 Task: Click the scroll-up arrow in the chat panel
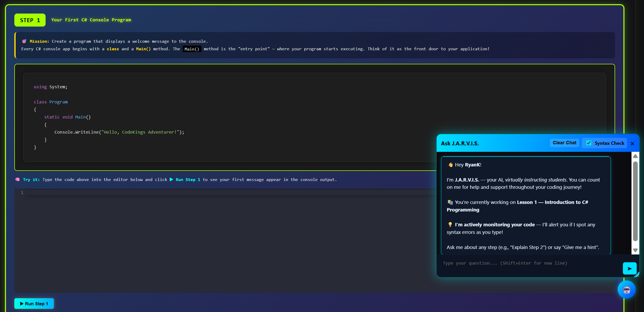[x=635, y=156]
